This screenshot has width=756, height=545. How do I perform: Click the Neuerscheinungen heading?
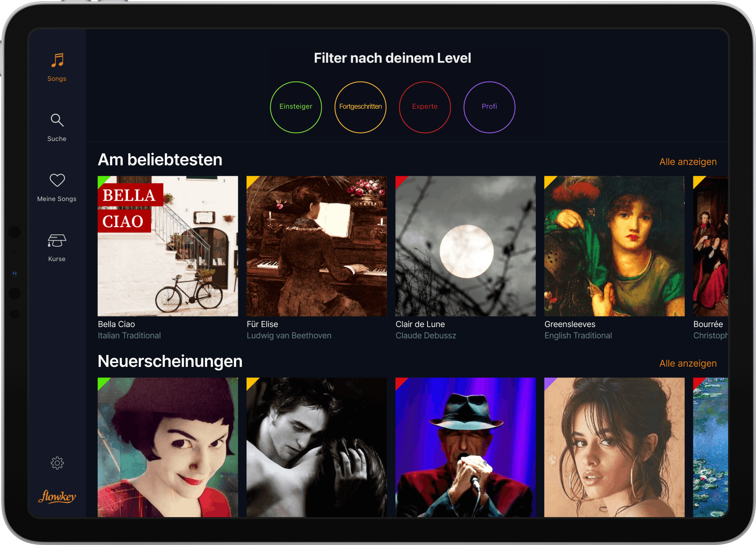(x=170, y=361)
